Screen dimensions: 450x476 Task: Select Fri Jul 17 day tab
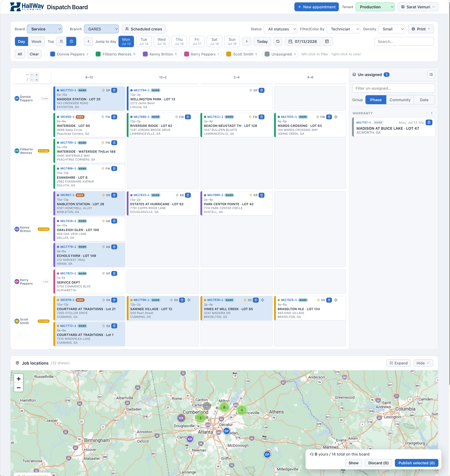pos(197,41)
